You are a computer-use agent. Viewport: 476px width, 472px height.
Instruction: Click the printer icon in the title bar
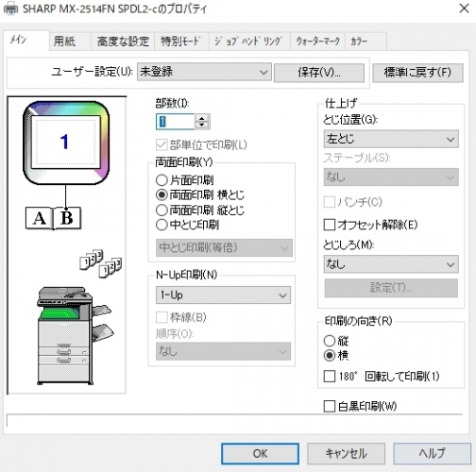point(10,9)
